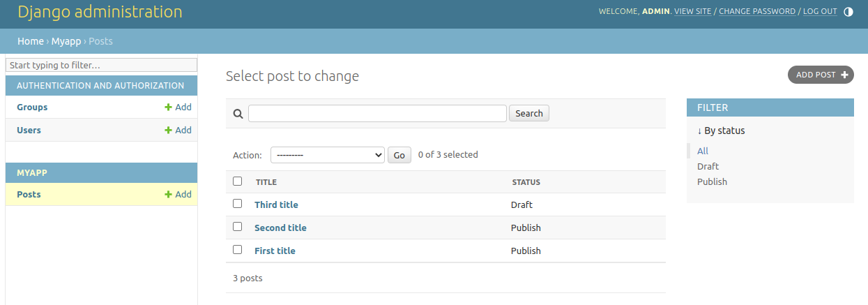Click the plus icon on Add Post button

pos(845,75)
